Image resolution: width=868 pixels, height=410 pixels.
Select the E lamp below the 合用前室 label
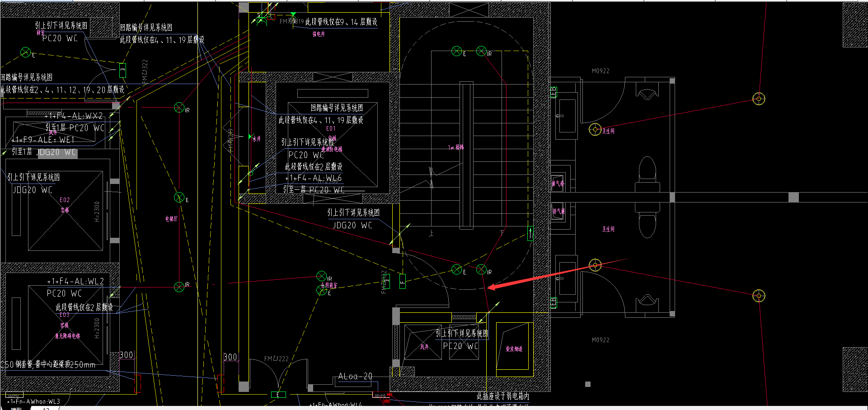(322, 291)
